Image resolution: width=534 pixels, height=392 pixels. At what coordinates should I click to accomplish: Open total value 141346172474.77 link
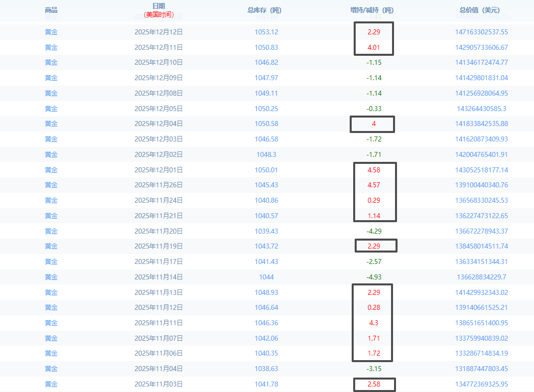click(x=481, y=63)
